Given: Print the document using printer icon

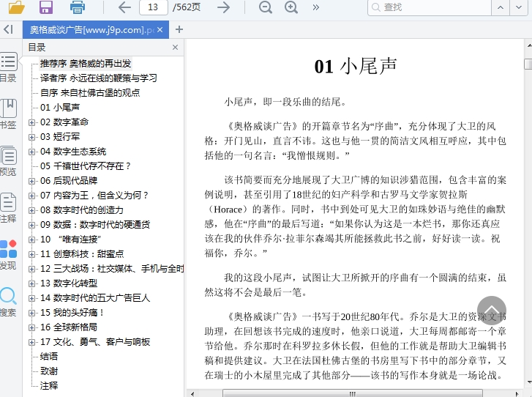Looking at the screenshot, I should pos(77,7).
